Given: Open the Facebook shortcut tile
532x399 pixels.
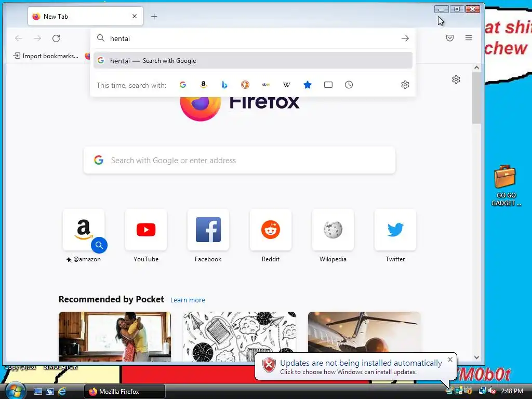Looking at the screenshot, I should [x=208, y=230].
